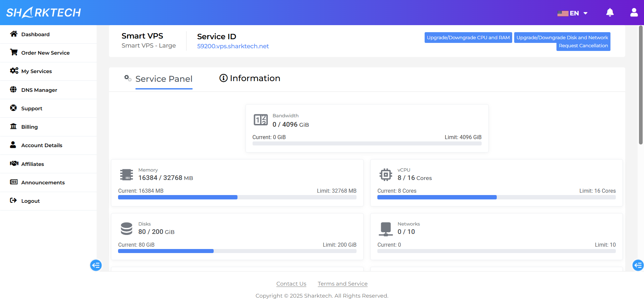Click the Networks icon
This screenshot has height=308, width=644.
click(386, 229)
